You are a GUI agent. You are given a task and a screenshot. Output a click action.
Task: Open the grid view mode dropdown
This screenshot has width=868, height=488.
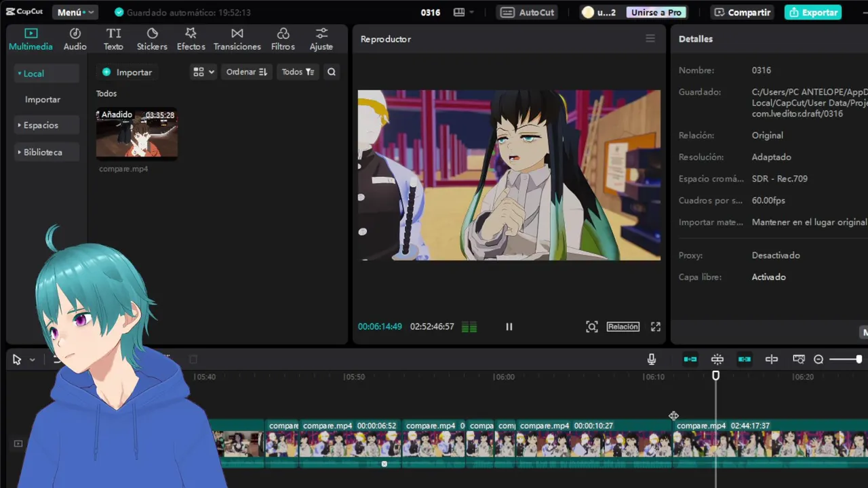[203, 72]
